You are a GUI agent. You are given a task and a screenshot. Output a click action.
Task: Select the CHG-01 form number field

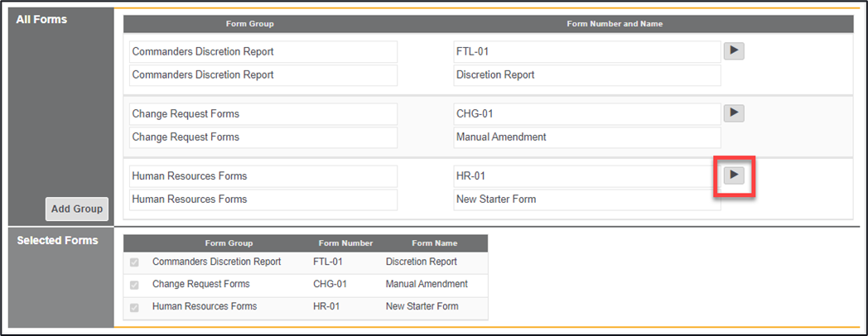click(x=586, y=114)
